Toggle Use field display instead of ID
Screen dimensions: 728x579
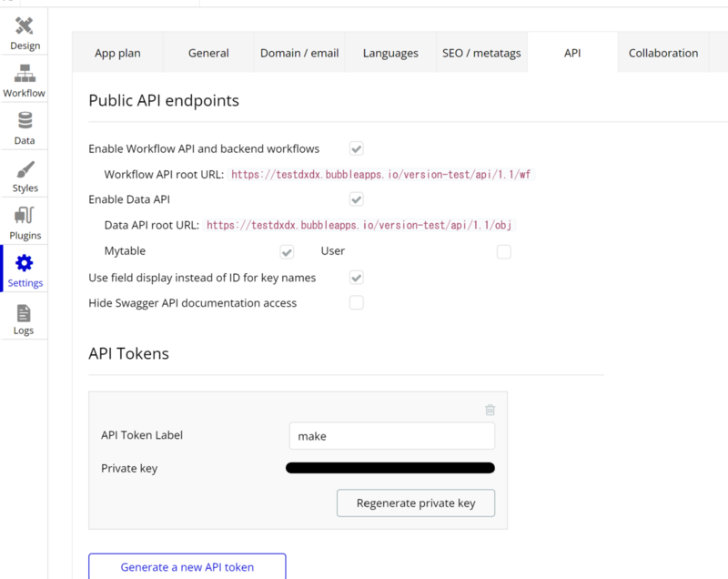click(x=356, y=278)
